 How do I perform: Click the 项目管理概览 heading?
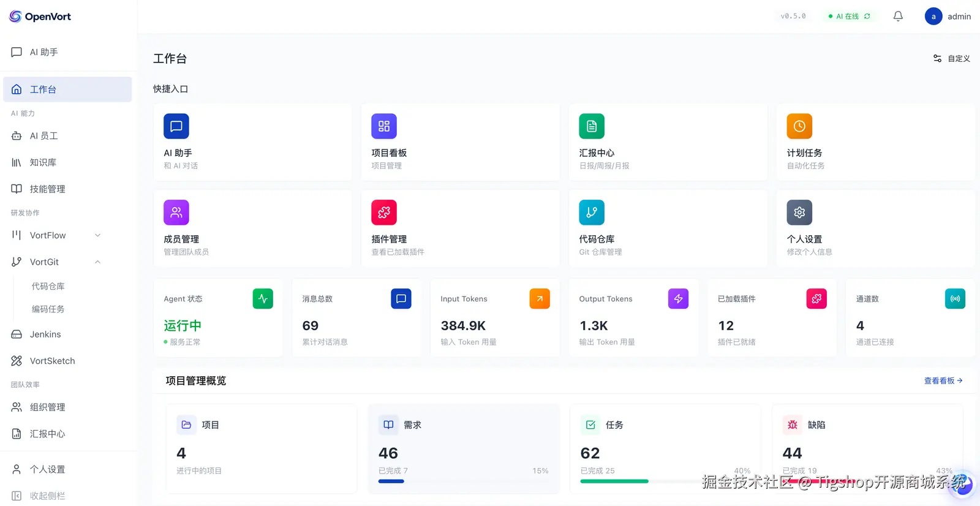195,381
